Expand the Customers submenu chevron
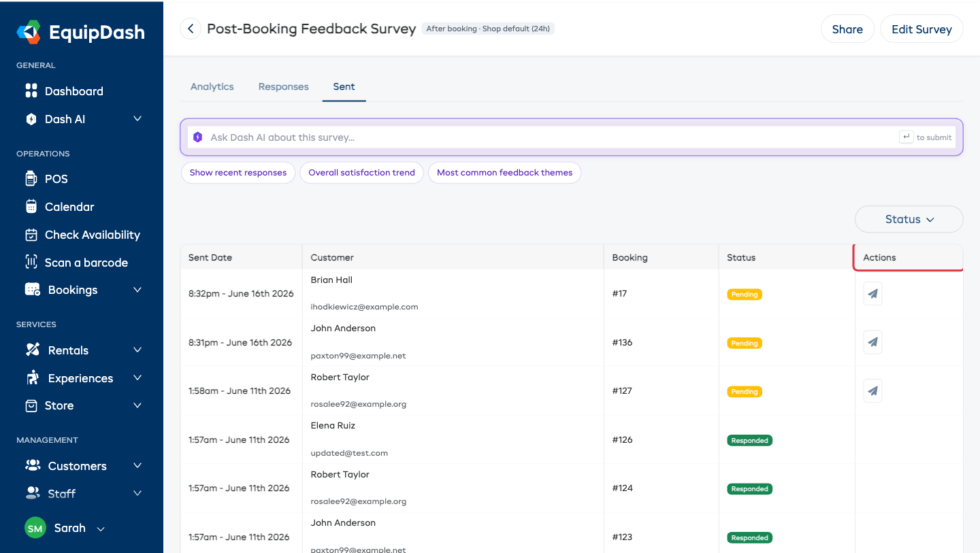Screen dimensions: 980x553 click(137, 466)
